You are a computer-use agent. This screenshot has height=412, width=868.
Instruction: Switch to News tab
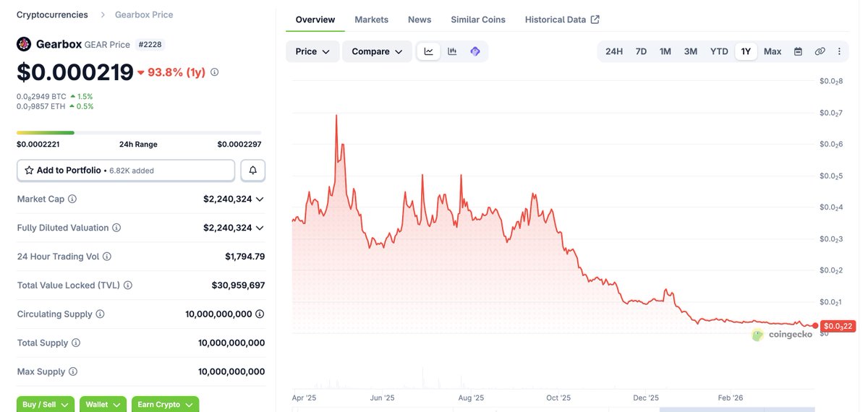pos(420,20)
